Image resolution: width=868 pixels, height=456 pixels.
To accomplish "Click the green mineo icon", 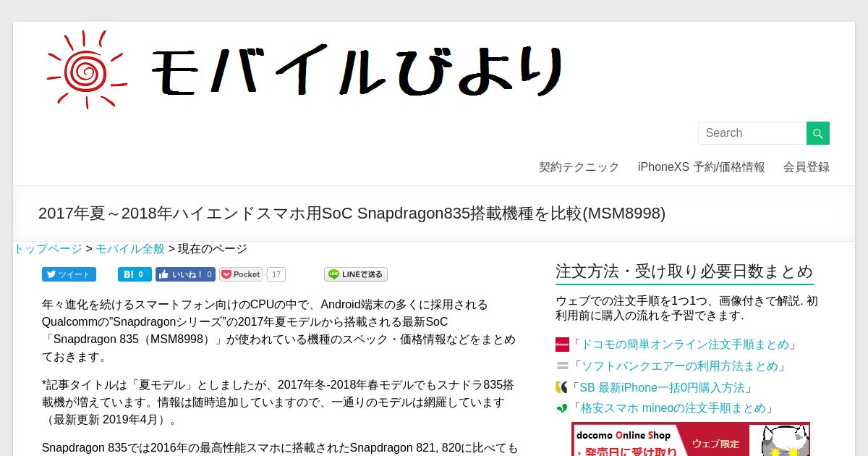I will [x=561, y=408].
